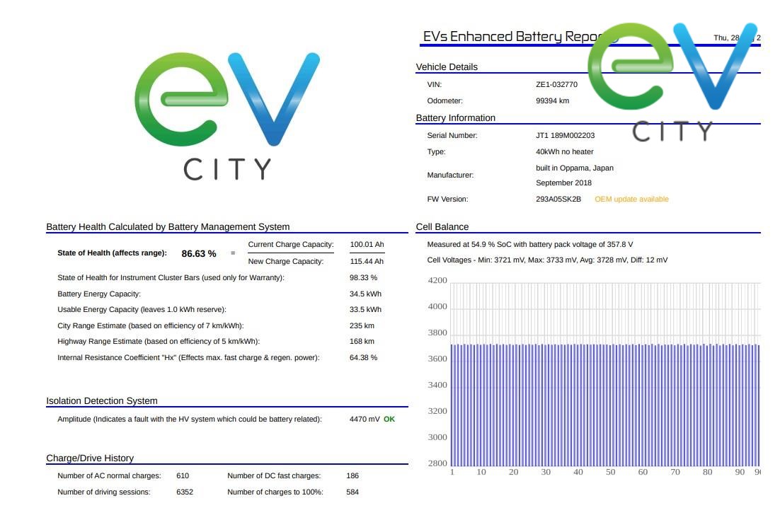Select the "Current Charge Capacity:" label
780x532 pixels.
click(291, 245)
